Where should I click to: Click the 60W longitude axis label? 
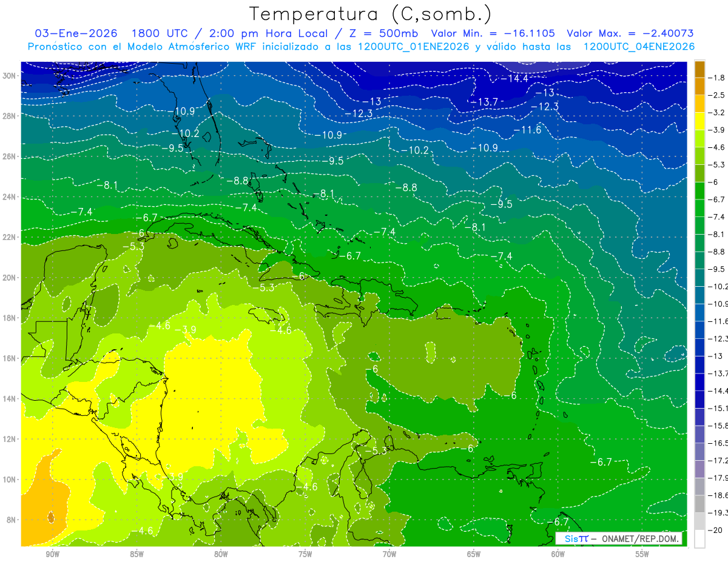(558, 554)
